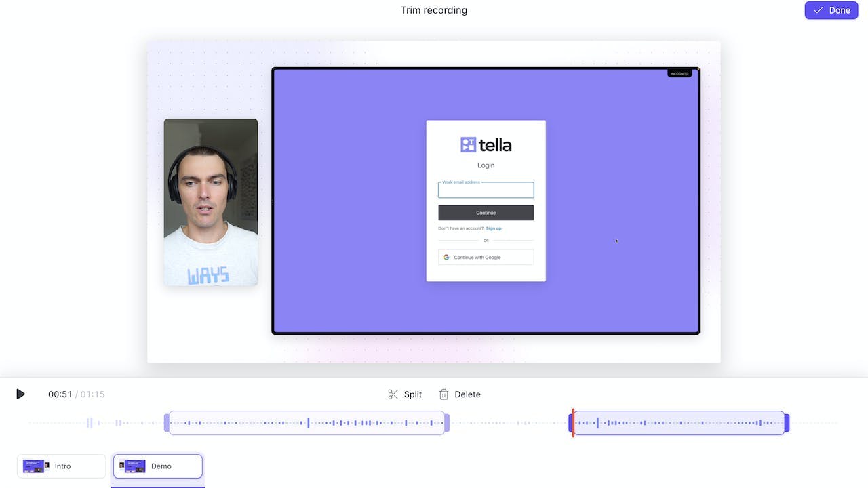Click the Trim recording title
Image resolution: width=868 pixels, height=488 pixels.
pos(434,10)
